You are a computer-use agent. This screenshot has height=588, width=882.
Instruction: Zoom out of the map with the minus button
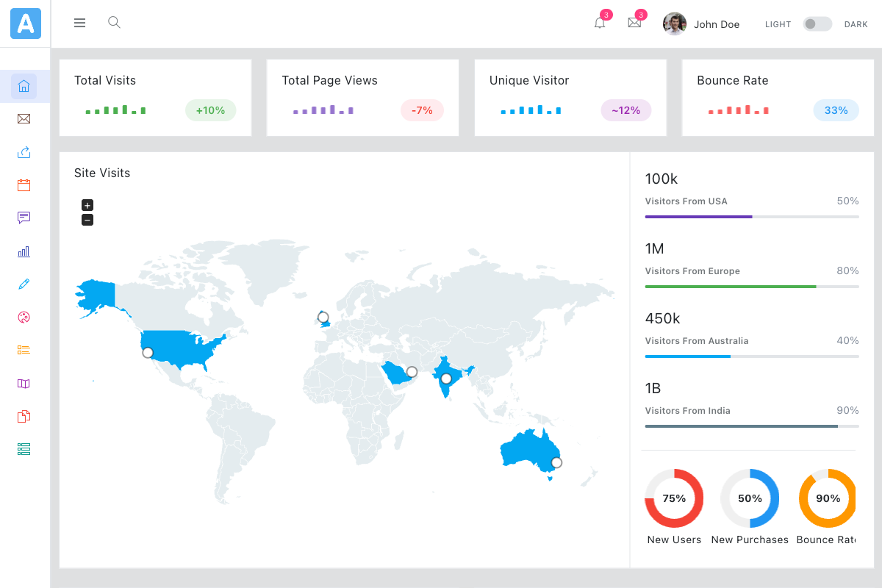pos(87,220)
